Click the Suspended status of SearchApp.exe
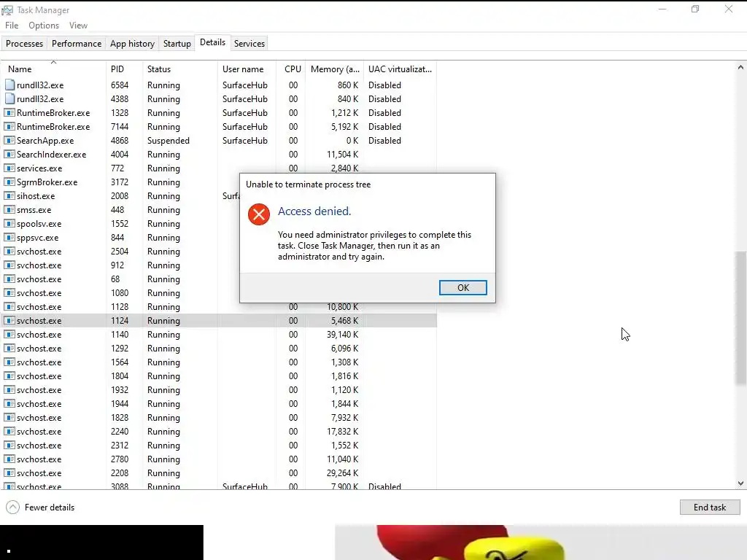This screenshot has height=560, width=747. pyautogui.click(x=169, y=141)
